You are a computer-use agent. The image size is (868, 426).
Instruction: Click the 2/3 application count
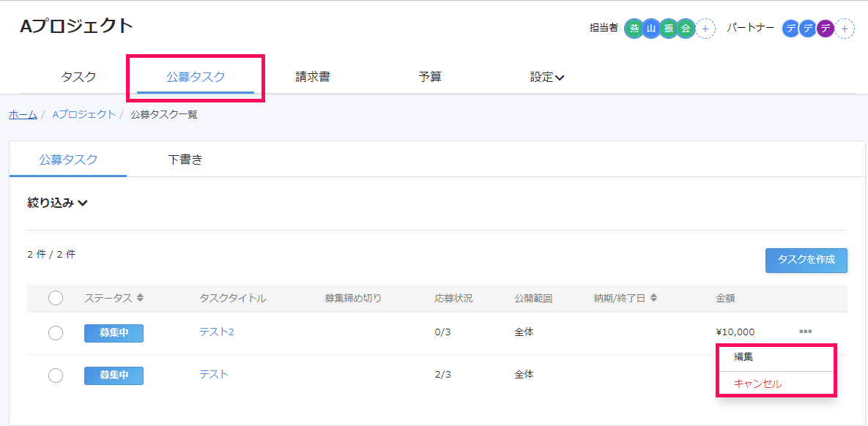[443, 375]
